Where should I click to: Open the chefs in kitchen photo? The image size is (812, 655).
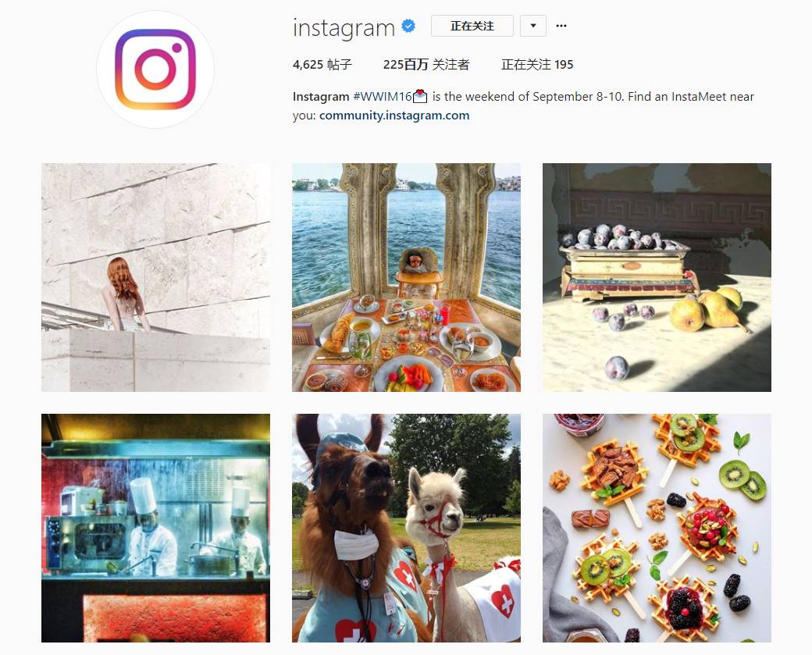coord(156,529)
